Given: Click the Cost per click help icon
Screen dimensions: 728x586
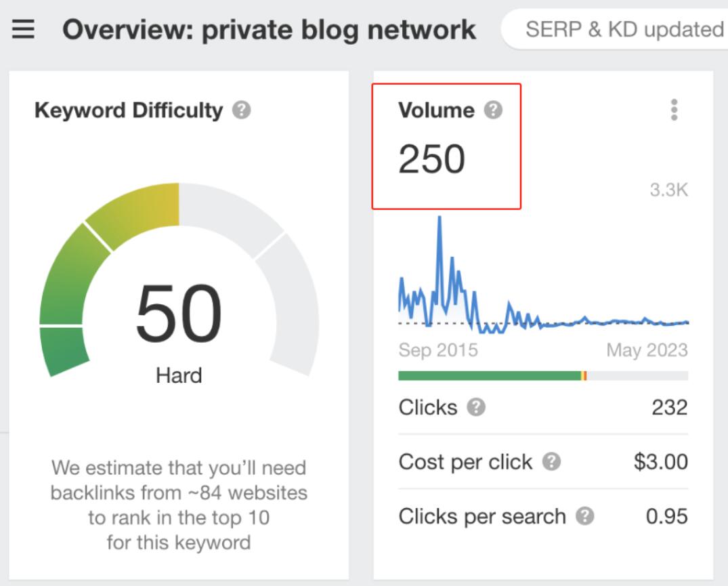Looking at the screenshot, I should click(551, 461).
